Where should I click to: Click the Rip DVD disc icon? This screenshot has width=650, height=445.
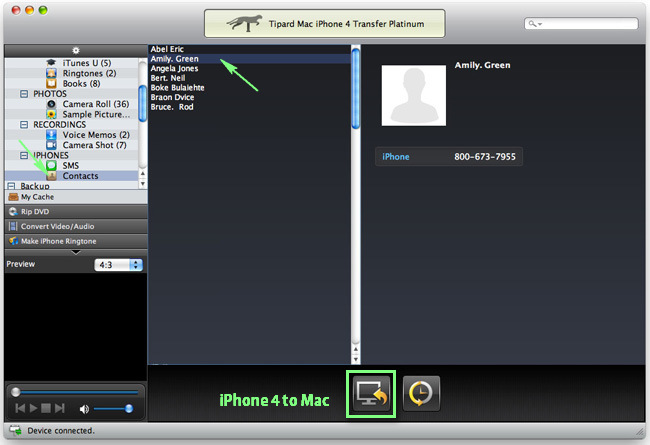coord(13,212)
